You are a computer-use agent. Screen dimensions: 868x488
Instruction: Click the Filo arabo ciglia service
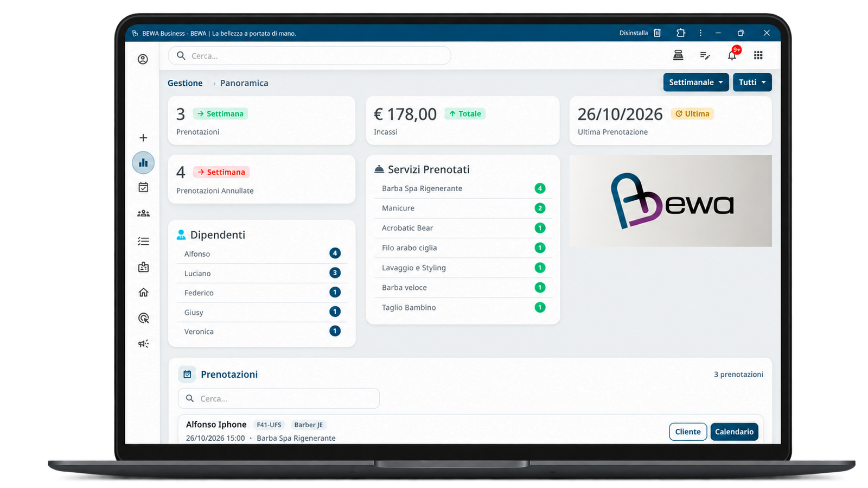click(463, 248)
